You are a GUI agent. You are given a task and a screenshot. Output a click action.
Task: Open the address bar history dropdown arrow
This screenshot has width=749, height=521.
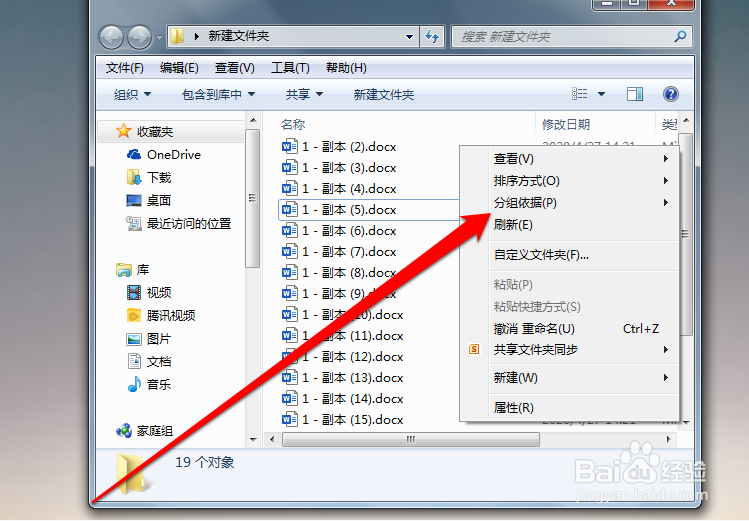[x=409, y=37]
